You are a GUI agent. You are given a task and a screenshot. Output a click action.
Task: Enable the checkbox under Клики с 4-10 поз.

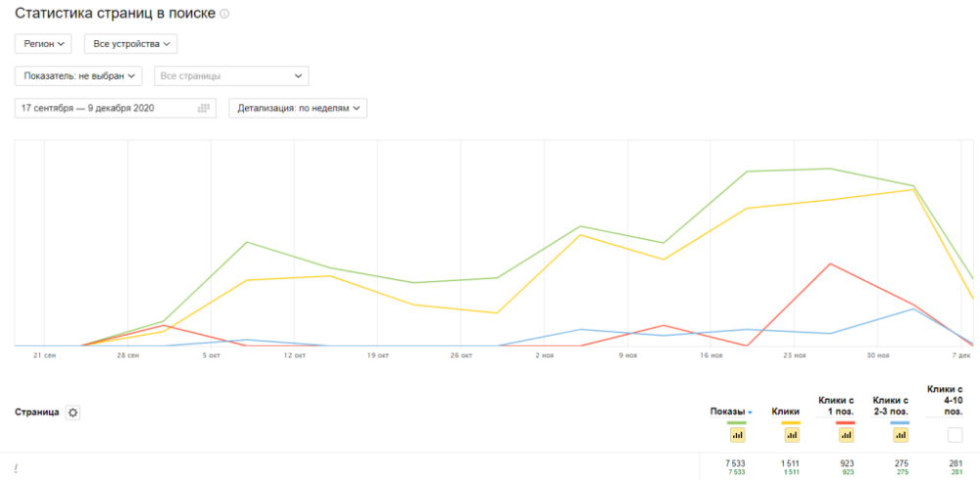(x=955, y=435)
